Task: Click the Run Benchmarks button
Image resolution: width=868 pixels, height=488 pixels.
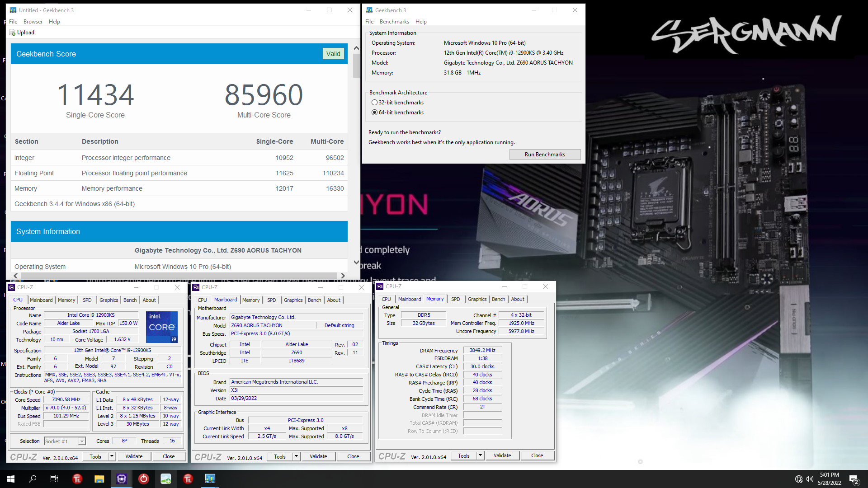Action: (545, 155)
